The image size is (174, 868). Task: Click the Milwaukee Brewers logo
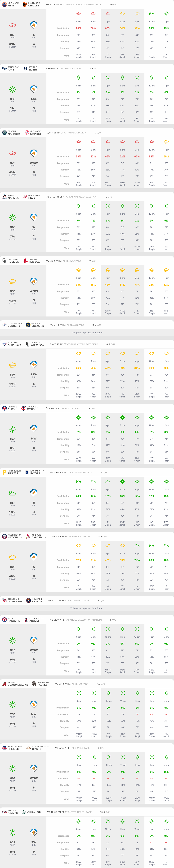point(28,325)
